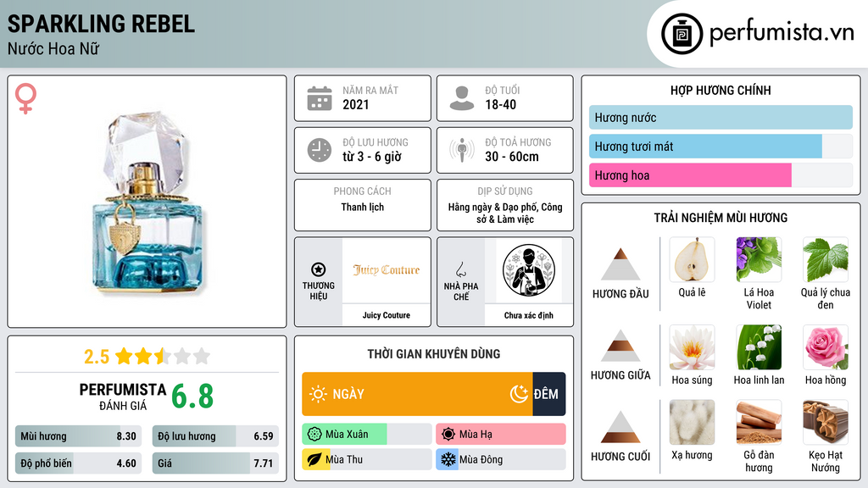Click the sillage icon beside Độ toả hương
Image resolution: width=868 pixels, height=488 pixels.
pyautogui.click(x=462, y=150)
